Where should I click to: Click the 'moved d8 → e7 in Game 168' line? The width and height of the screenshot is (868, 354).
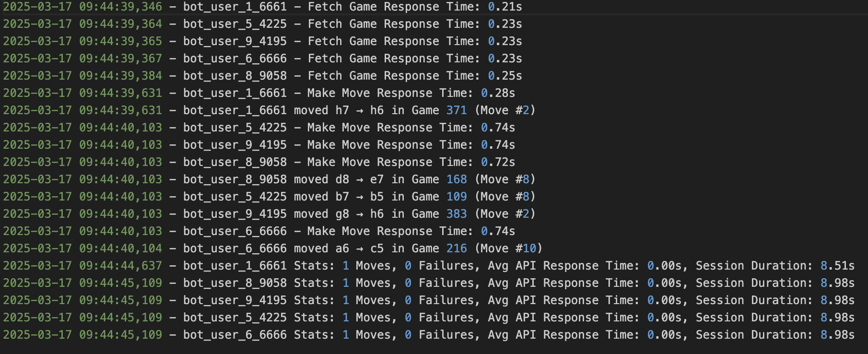(270, 179)
